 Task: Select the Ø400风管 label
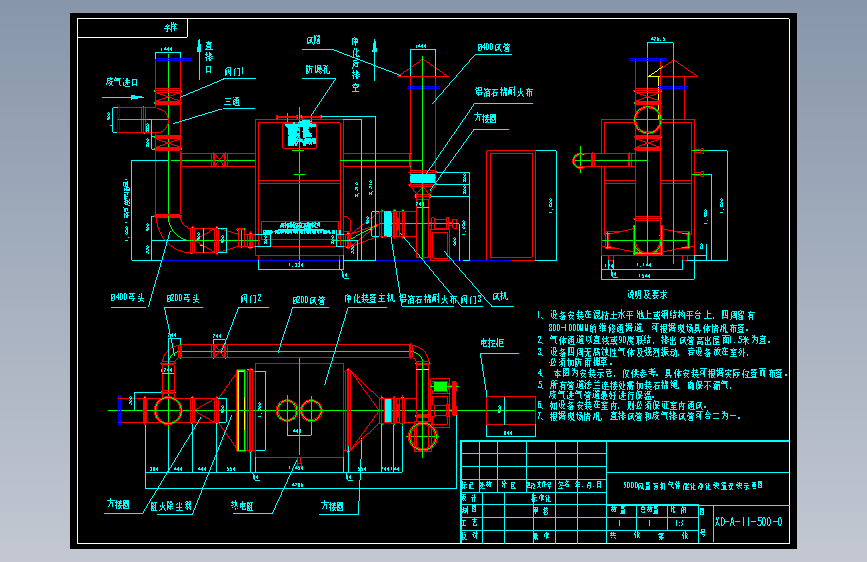click(x=494, y=48)
